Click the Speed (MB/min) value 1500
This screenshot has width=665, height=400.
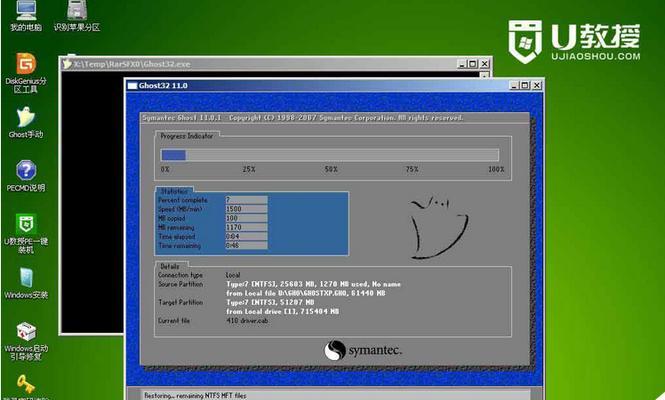(246, 209)
